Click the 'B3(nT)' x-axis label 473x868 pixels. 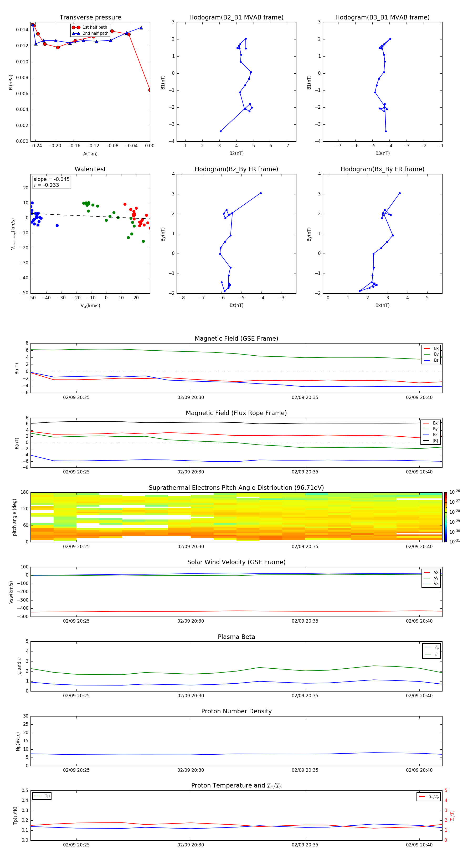(x=382, y=153)
